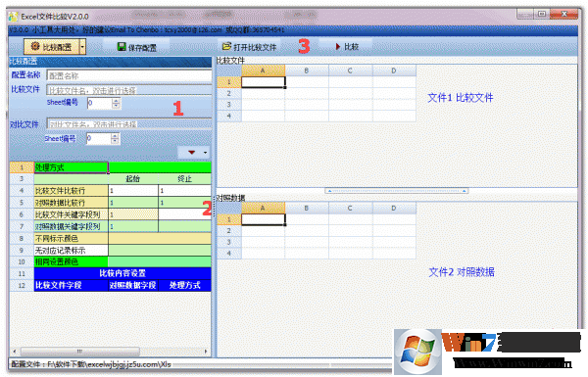Select column C header in 对照数据 grid
The image size is (588, 377).
[x=350, y=208]
